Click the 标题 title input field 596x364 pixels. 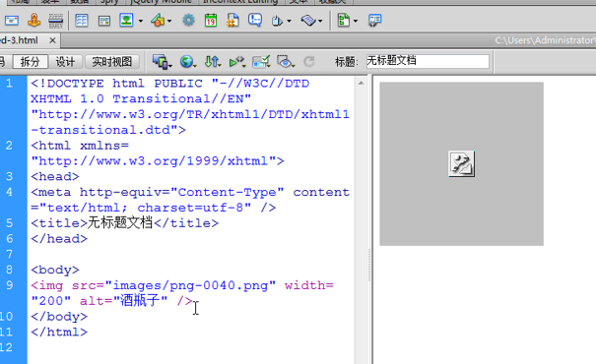coord(428,62)
